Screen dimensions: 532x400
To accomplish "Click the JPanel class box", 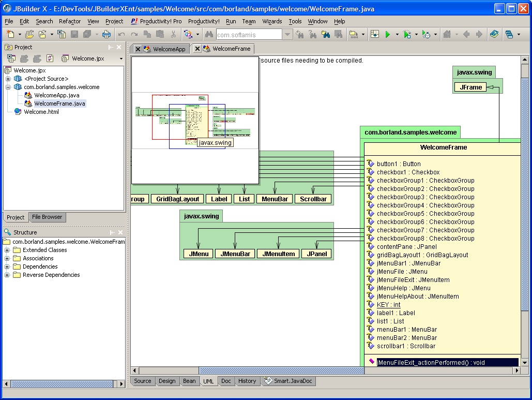I will [316, 254].
